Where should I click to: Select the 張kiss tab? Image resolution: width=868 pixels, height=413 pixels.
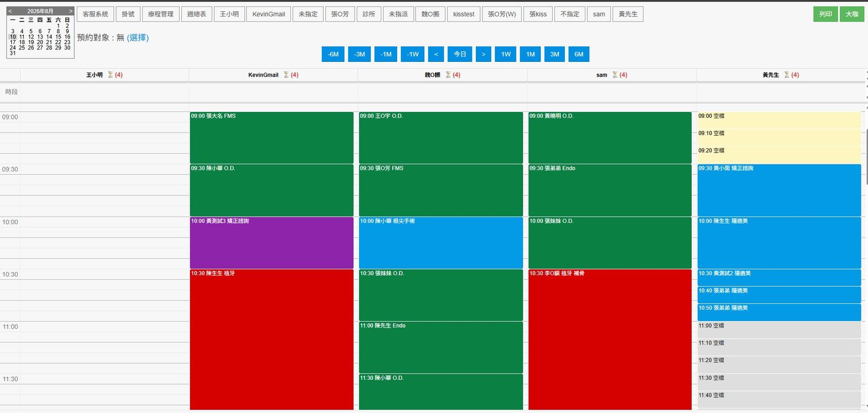(x=538, y=14)
